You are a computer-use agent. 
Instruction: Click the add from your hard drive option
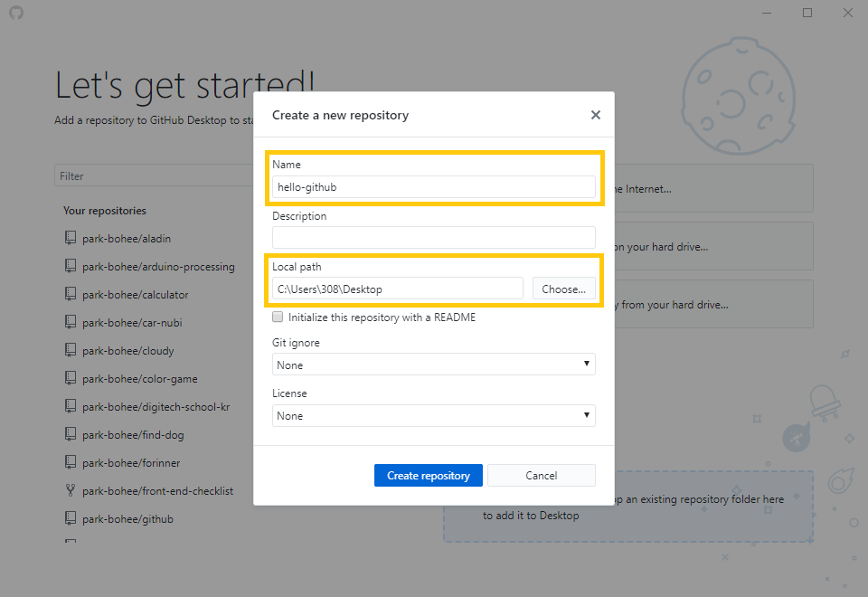point(713,304)
